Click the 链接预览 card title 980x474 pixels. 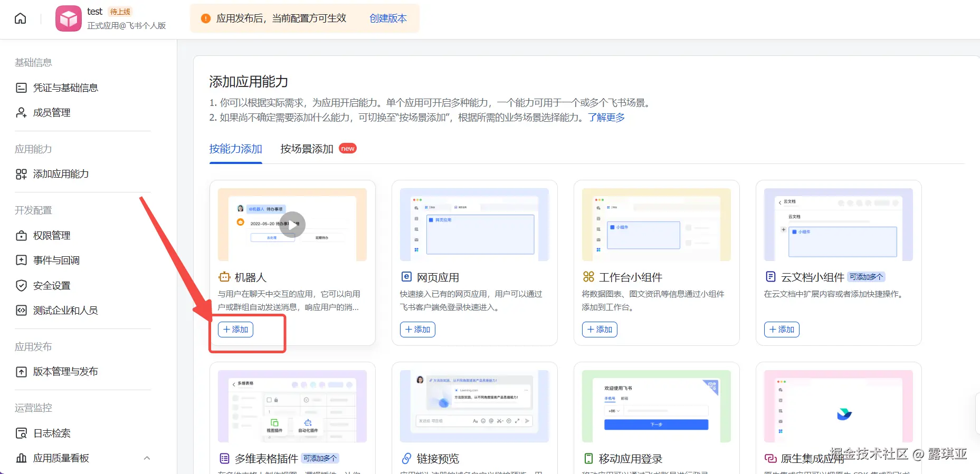pos(438,459)
